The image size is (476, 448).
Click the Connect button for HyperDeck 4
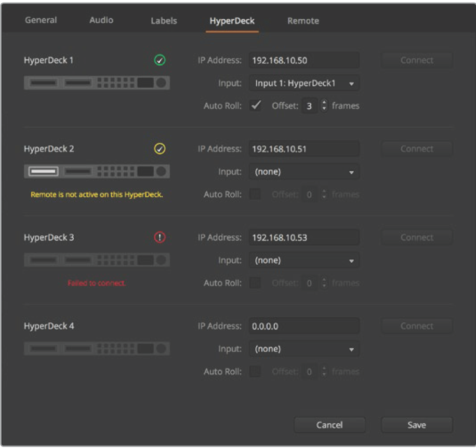pos(417,327)
